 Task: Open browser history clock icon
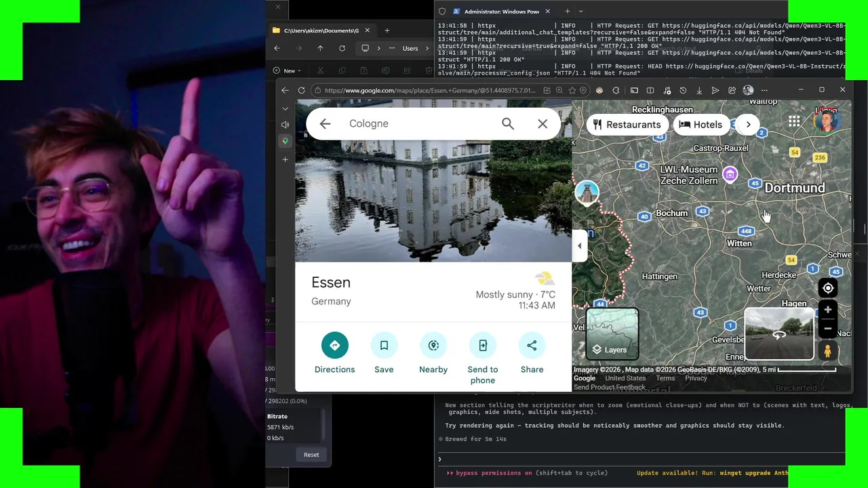click(683, 90)
